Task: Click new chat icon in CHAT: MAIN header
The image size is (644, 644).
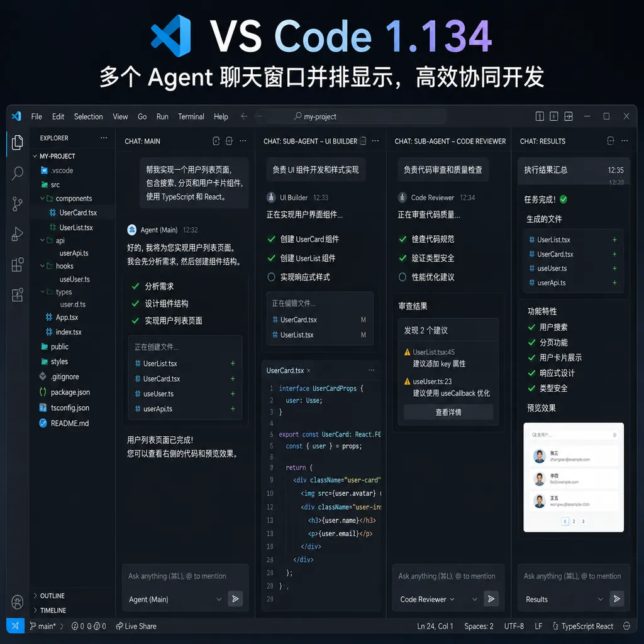Action: pyautogui.click(x=216, y=141)
